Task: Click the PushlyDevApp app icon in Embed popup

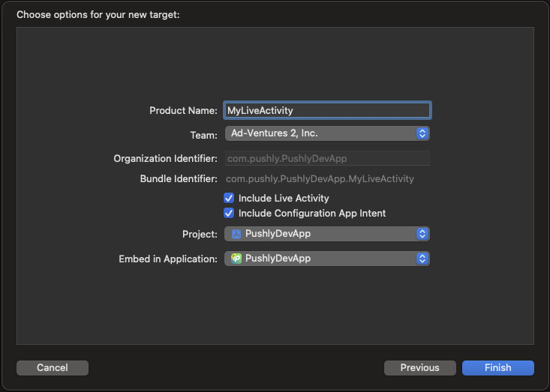Action: pyautogui.click(x=236, y=259)
